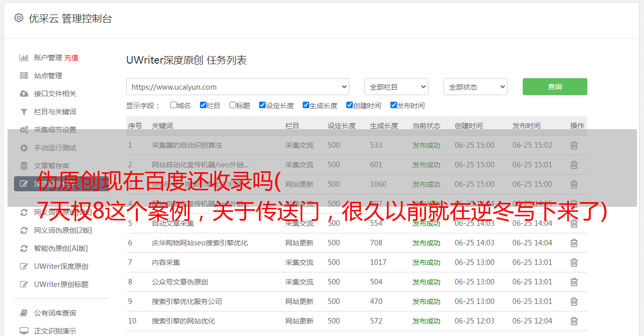The image size is (644, 336).
Task: Click the book icon for 公有词库查询
Action: (x=24, y=313)
